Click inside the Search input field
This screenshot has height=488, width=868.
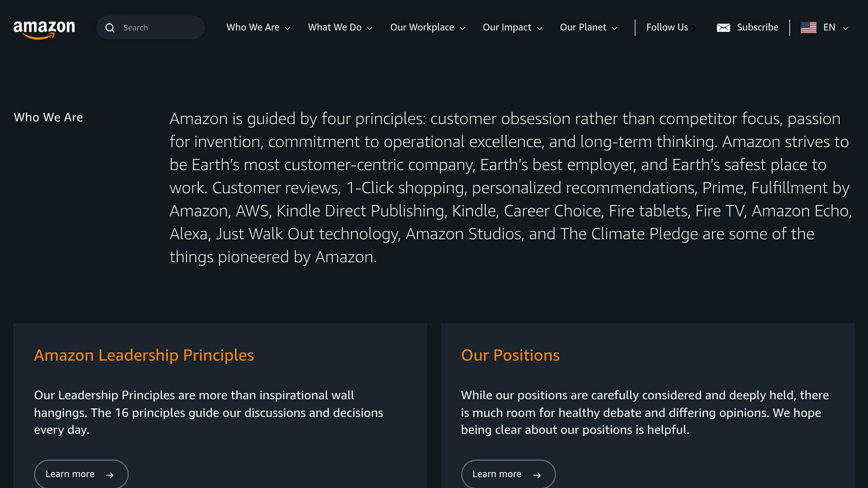click(157, 27)
